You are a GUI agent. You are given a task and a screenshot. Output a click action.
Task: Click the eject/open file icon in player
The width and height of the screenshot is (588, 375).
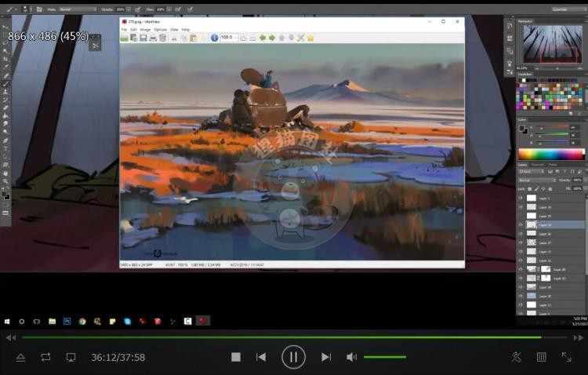tap(20, 358)
